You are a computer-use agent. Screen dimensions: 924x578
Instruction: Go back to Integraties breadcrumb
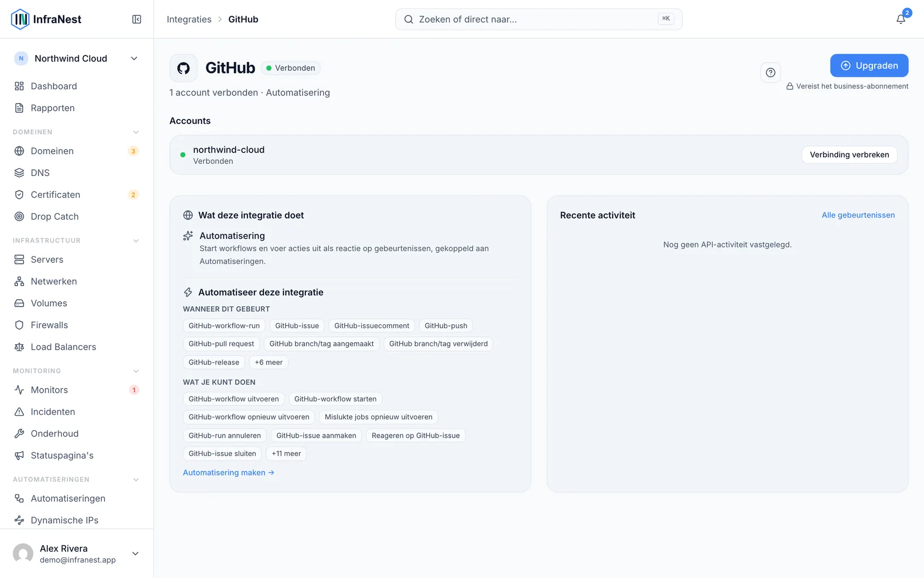click(x=189, y=19)
